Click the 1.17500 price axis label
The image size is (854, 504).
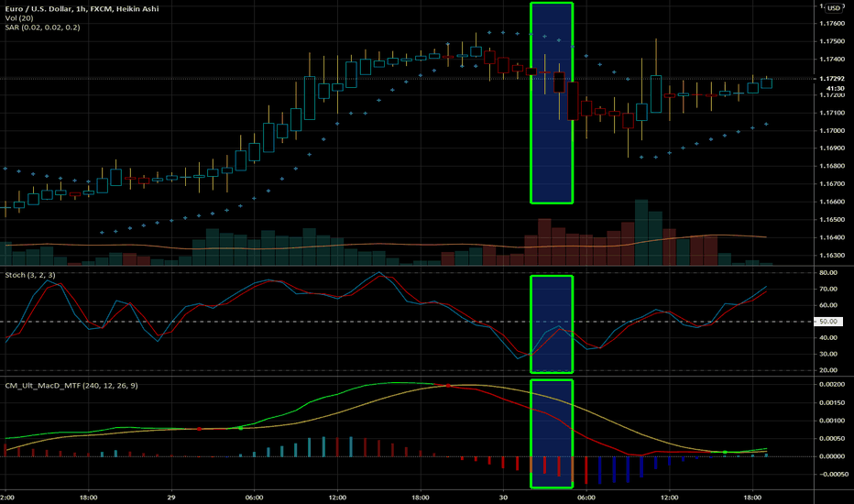(x=832, y=41)
